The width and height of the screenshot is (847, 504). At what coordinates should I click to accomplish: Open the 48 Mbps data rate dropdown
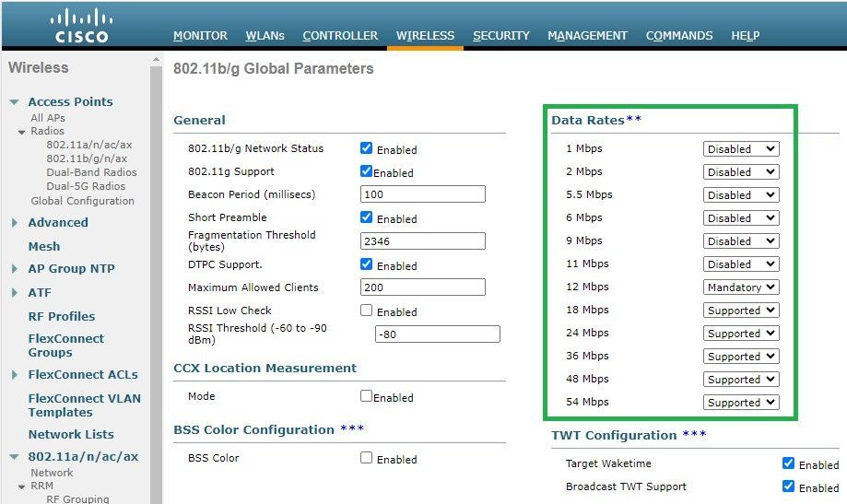pos(741,380)
